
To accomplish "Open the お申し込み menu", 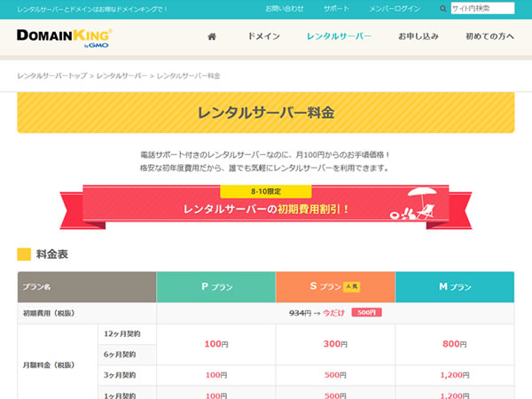I will pos(419,36).
